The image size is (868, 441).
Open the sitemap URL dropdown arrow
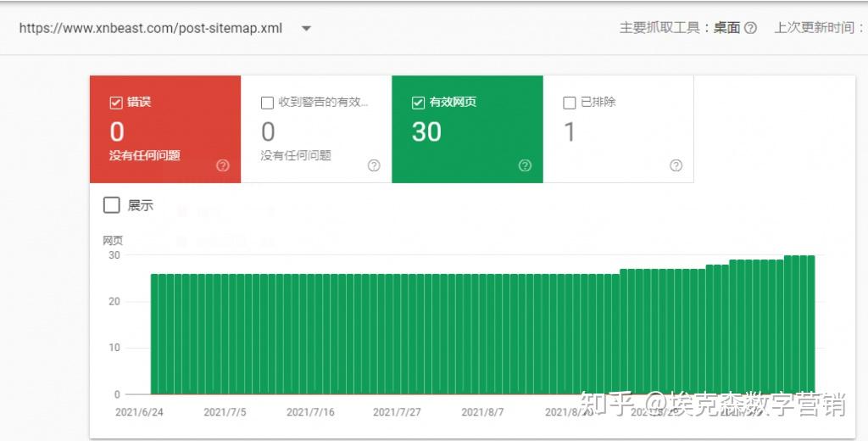coord(305,28)
